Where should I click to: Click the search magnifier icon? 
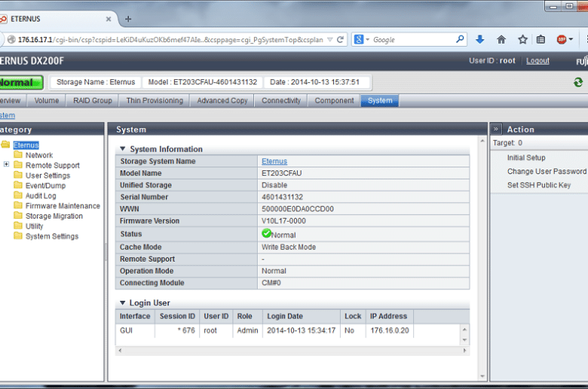pos(460,39)
